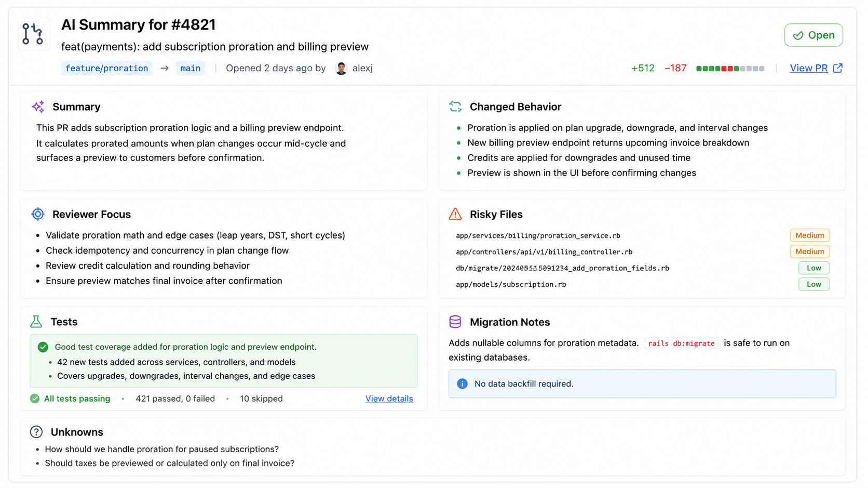Click the pull request git icon
The image size is (868, 489).
[x=34, y=34]
